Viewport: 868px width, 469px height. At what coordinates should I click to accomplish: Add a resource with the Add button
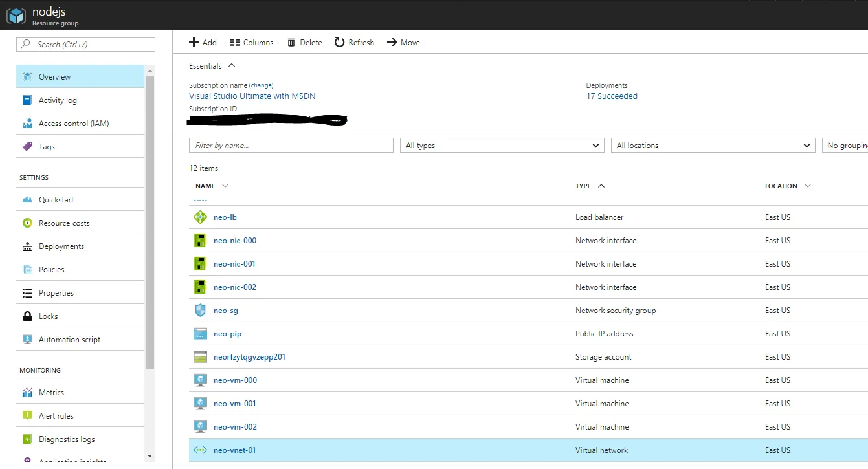pyautogui.click(x=203, y=43)
